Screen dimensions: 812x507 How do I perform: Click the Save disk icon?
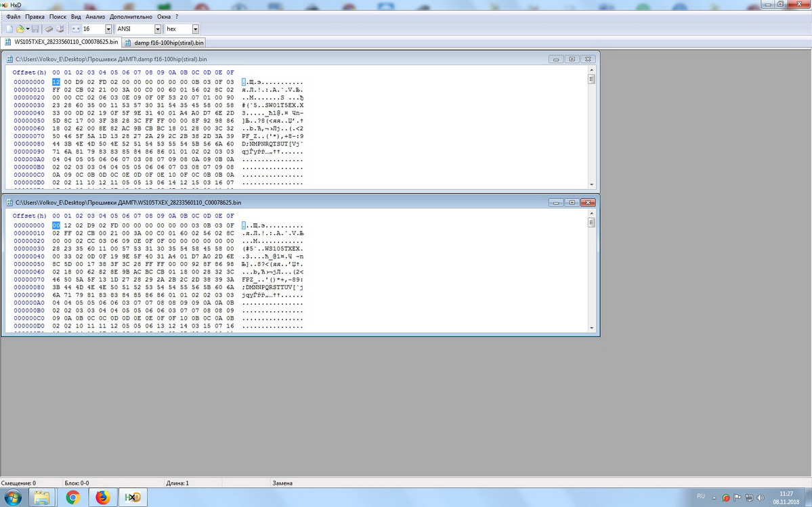[35, 29]
